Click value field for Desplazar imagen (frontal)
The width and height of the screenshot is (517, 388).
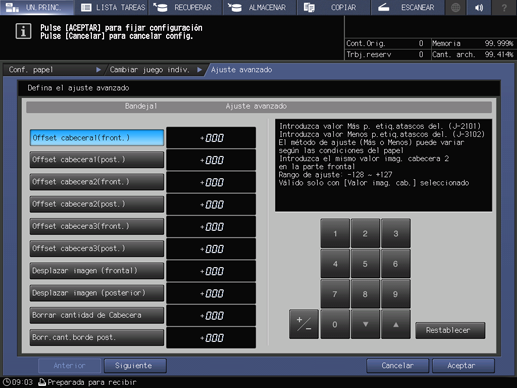[x=211, y=271]
